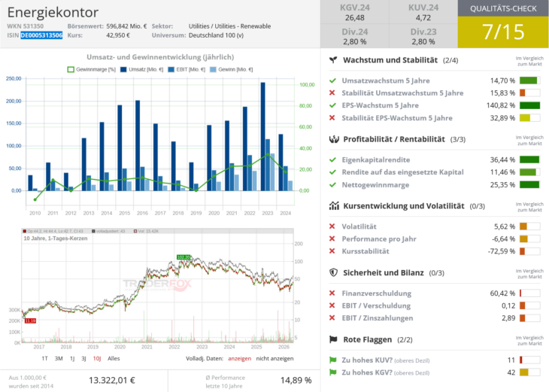Image resolution: width=549 pixels, height=392 pixels.
Task: Click green check next to Eigenkapitalrendite
Action: pyautogui.click(x=332, y=160)
